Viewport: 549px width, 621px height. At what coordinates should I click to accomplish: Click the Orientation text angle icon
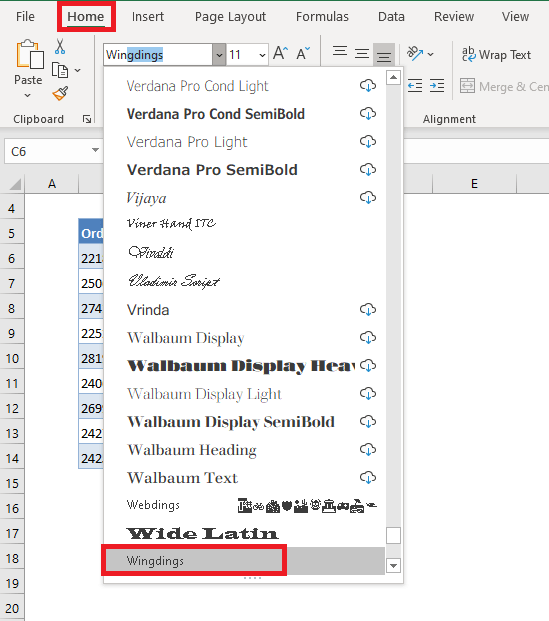(x=415, y=53)
